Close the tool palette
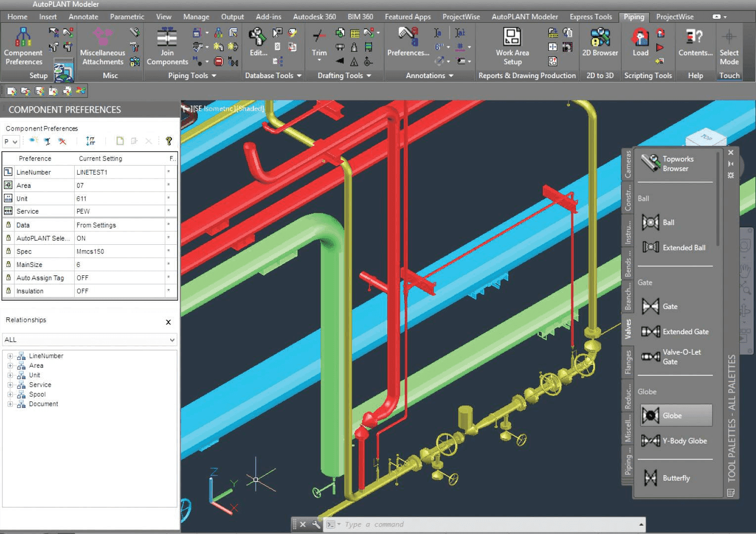The width and height of the screenshot is (756, 534). pyautogui.click(x=731, y=152)
